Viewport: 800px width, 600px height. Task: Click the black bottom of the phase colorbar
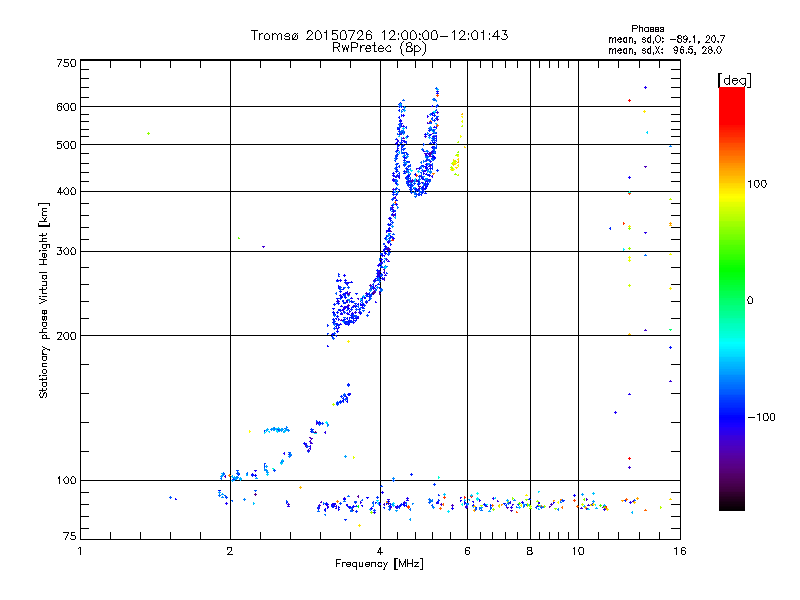point(732,503)
